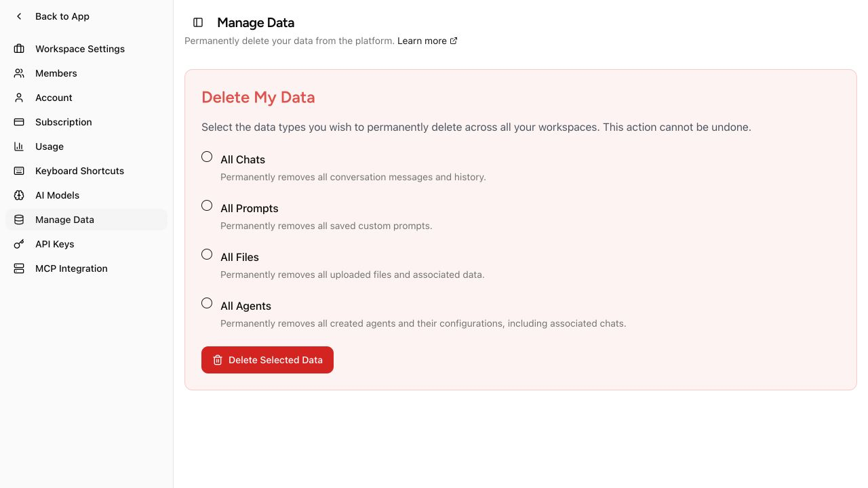Screen dimensions: 868x488
Task: Click the Usage bar chart icon
Action: (19, 146)
